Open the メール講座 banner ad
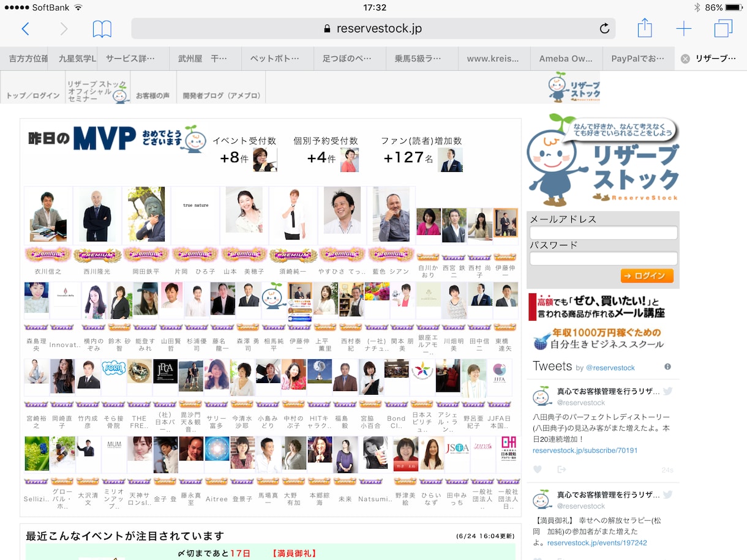747x560 pixels. 598,307
